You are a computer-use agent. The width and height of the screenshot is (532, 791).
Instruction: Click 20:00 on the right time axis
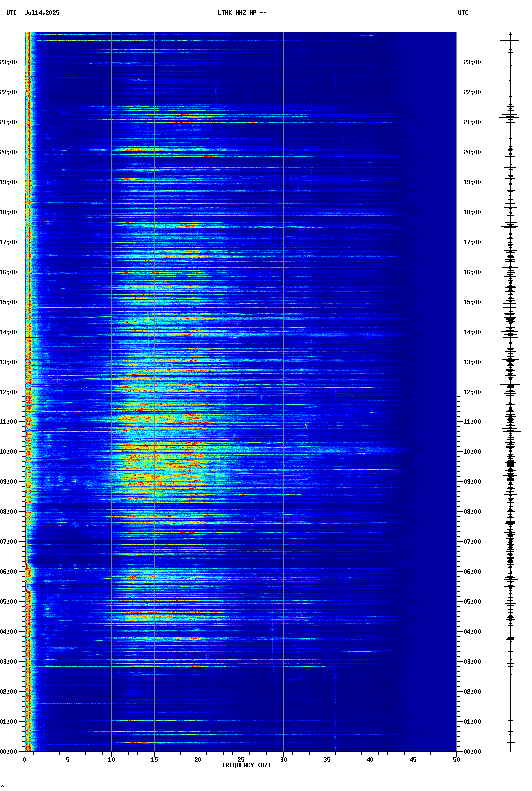tap(472, 152)
